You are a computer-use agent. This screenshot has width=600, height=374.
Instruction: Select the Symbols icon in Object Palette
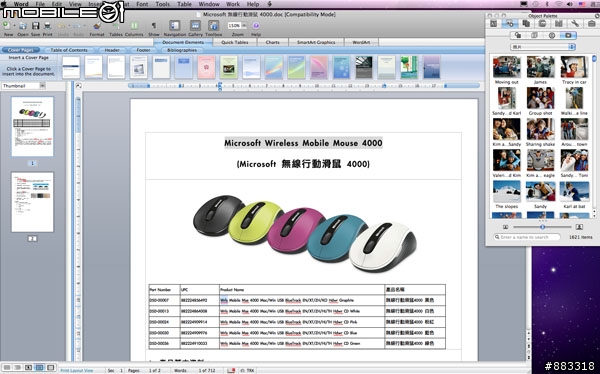click(551, 35)
